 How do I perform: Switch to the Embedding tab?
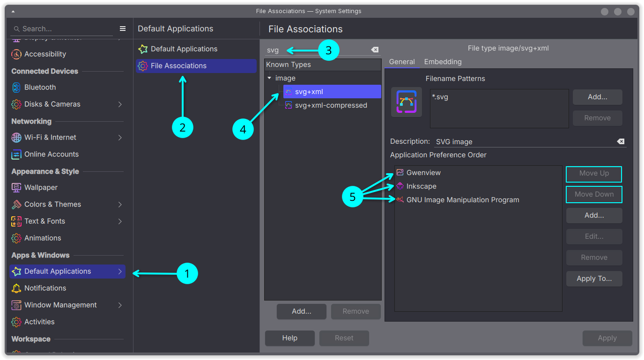tap(443, 62)
